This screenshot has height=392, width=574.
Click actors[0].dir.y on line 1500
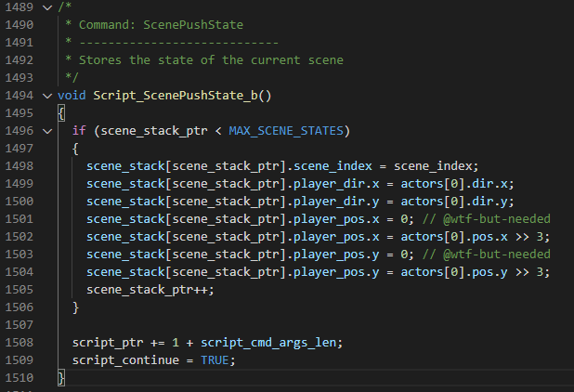click(454, 202)
